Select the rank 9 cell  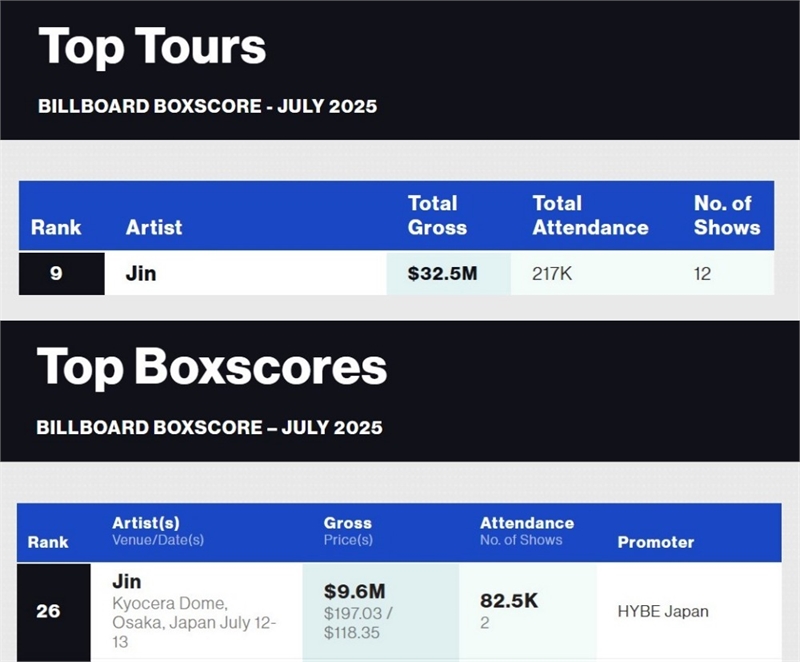pos(56,273)
